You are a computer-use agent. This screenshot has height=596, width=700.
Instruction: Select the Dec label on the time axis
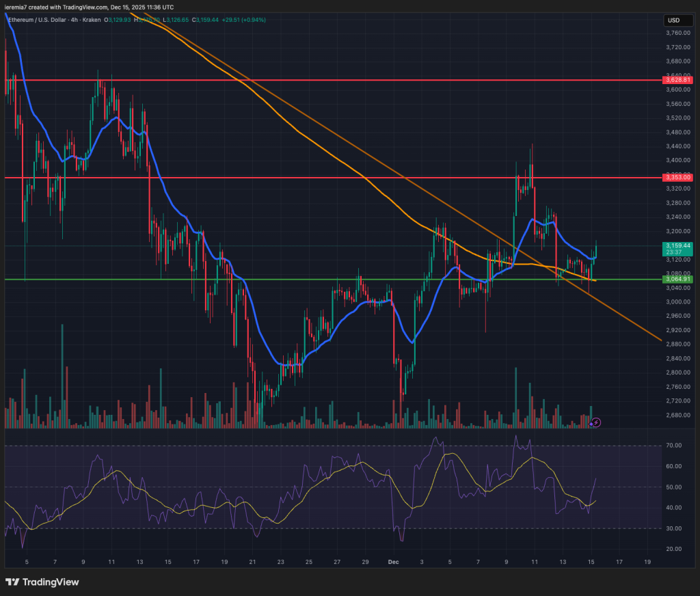point(393,562)
